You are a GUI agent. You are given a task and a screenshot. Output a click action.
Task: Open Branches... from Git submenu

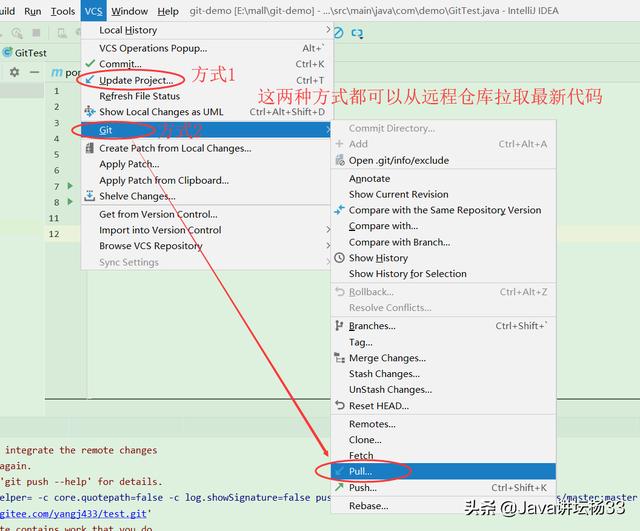[x=443, y=326]
